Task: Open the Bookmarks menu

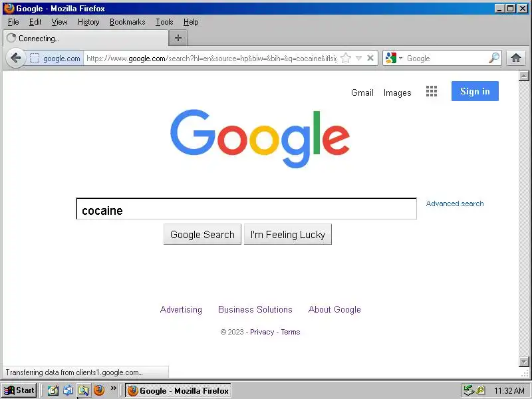Action: tap(127, 22)
